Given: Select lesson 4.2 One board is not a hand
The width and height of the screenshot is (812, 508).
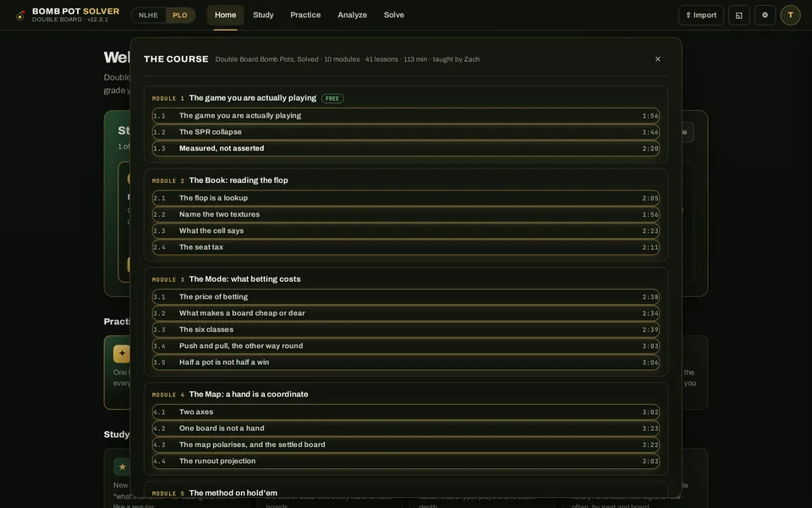Looking at the screenshot, I should pyautogui.click(x=405, y=428).
